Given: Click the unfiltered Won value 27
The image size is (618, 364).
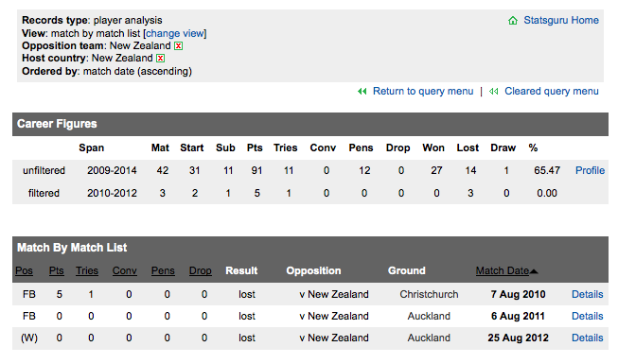Looking at the screenshot, I should tap(436, 170).
